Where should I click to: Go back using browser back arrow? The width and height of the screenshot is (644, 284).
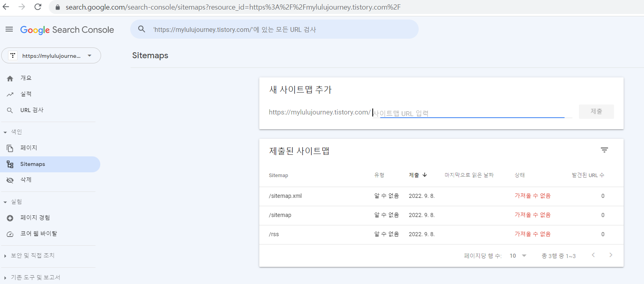pos(6,7)
